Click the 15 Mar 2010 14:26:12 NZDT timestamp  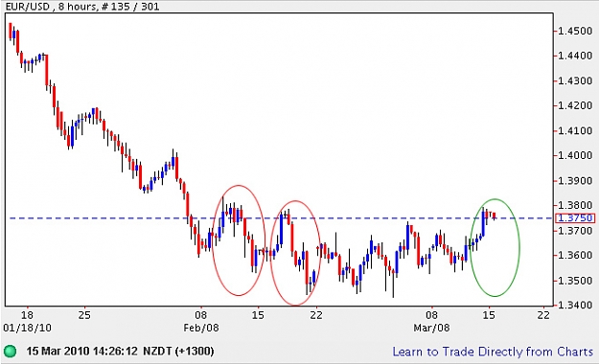tap(120, 351)
